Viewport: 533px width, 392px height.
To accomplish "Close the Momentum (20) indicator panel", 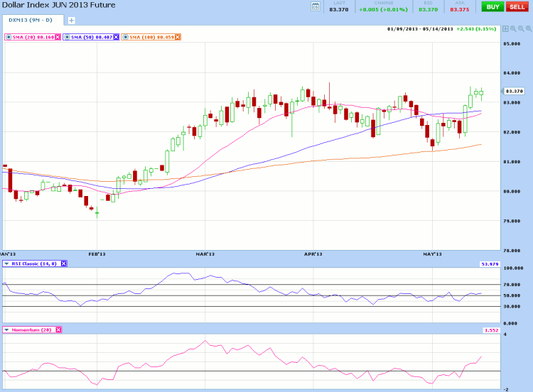I will point(59,330).
